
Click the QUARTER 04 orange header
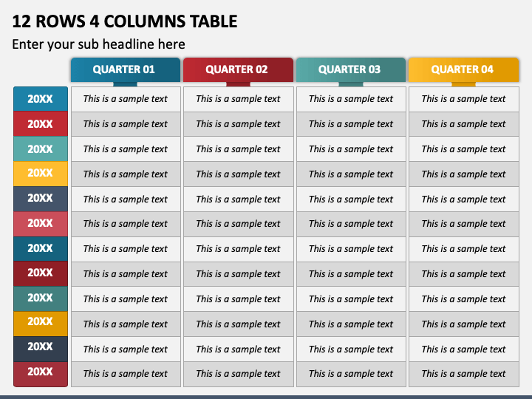[463, 69]
